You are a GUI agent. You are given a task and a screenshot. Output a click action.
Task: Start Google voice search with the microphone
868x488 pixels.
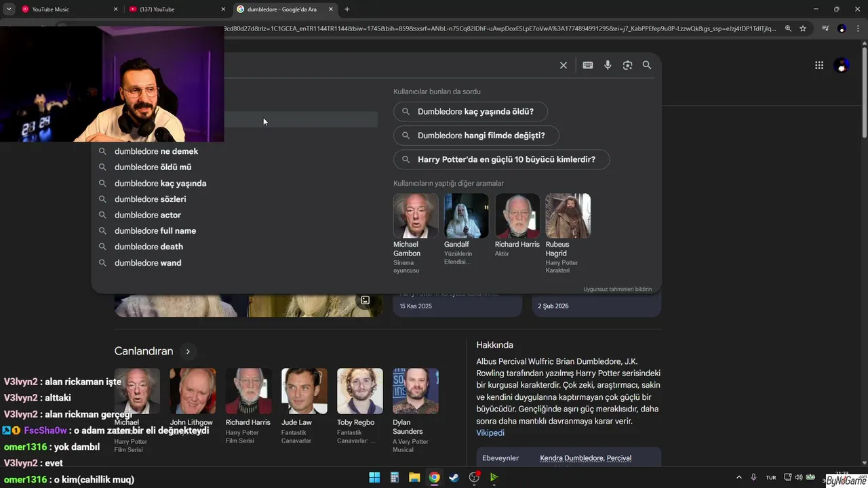pos(608,65)
